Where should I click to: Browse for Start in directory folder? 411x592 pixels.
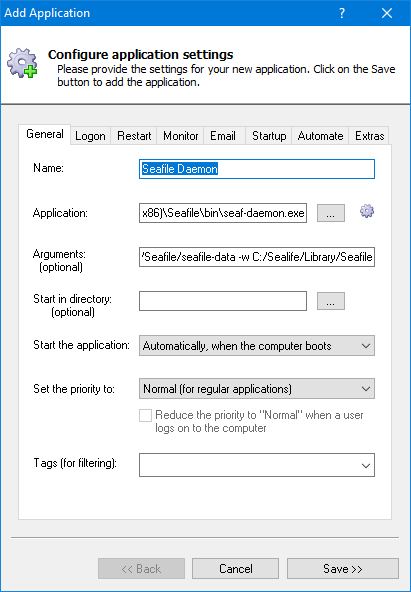[331, 301]
